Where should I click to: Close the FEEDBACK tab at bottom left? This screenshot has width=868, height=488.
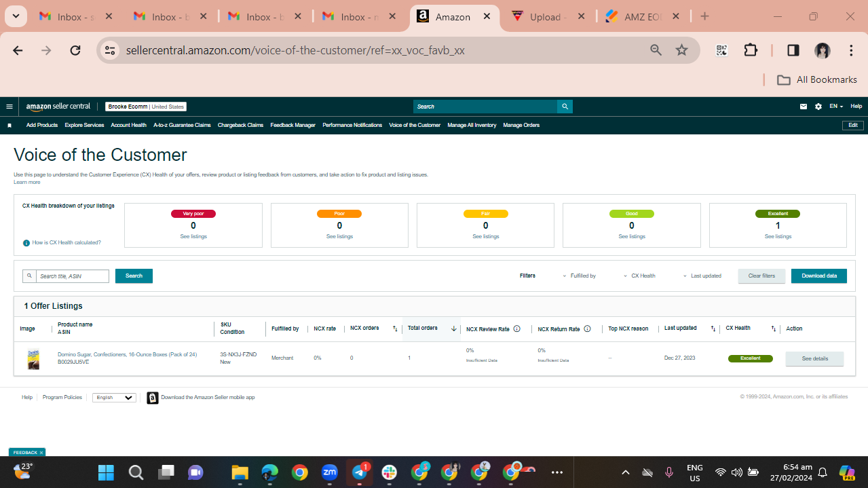41,453
